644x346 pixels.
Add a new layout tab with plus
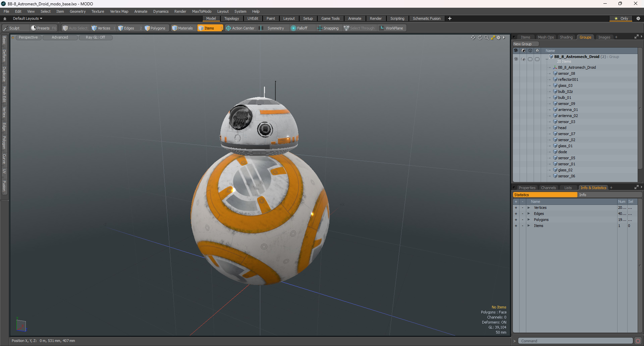click(x=450, y=18)
